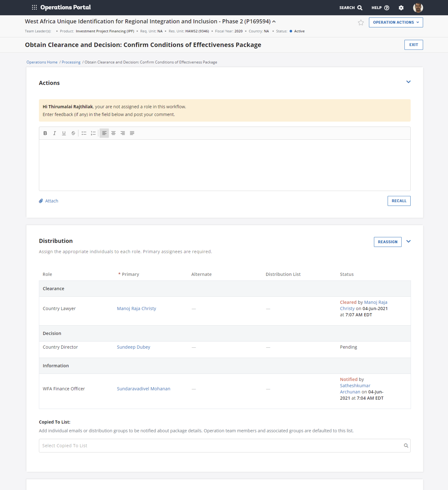Open Search from the top navigation
Image resolution: width=448 pixels, height=490 pixels.
pos(350,8)
